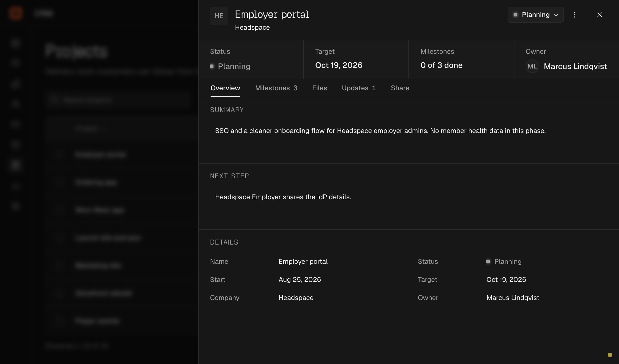619x364 pixels.
Task: Click the '0 of 3 done' milestones value
Action: 441,65
